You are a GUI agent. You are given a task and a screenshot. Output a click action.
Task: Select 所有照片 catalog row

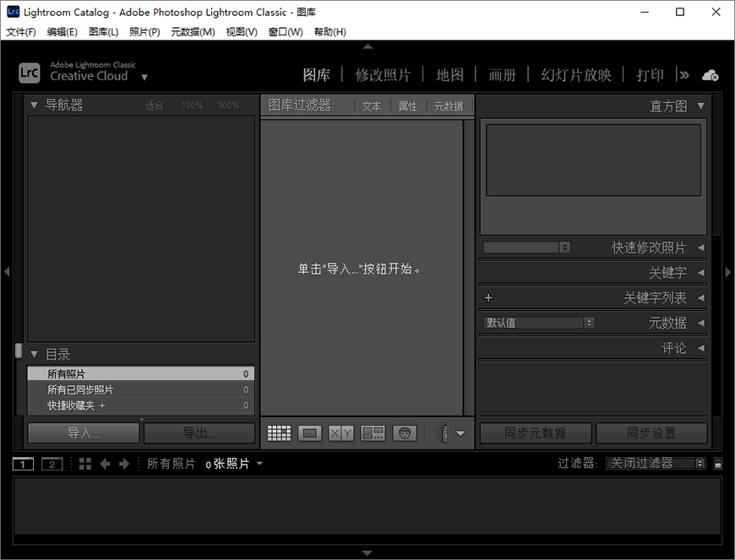(x=140, y=374)
